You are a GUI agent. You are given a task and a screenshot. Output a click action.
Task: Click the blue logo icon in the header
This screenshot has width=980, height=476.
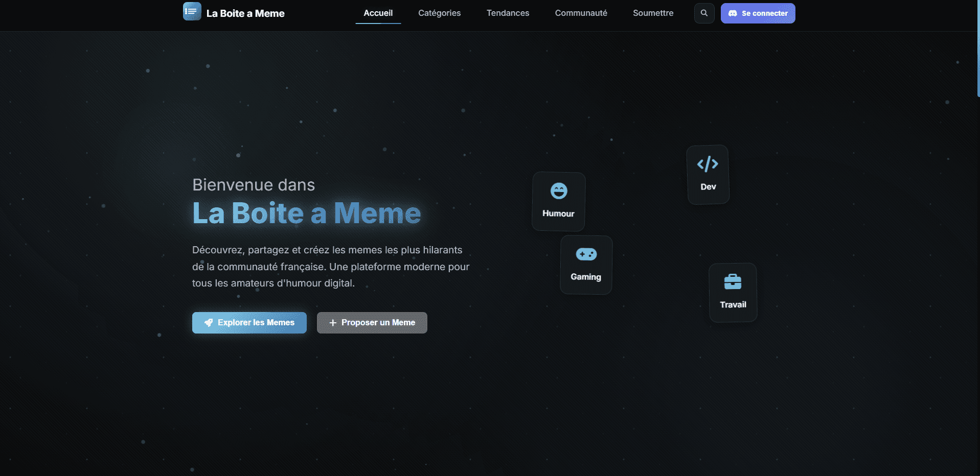[192, 11]
